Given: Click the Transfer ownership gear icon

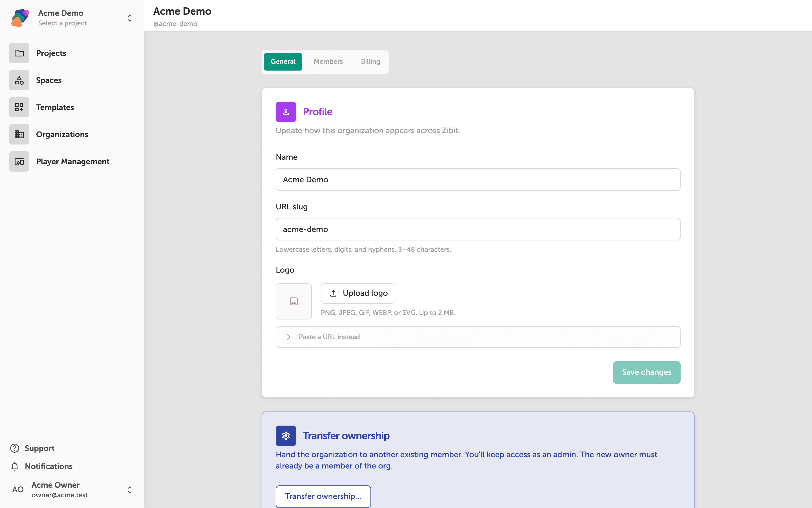Looking at the screenshot, I should [x=286, y=436].
